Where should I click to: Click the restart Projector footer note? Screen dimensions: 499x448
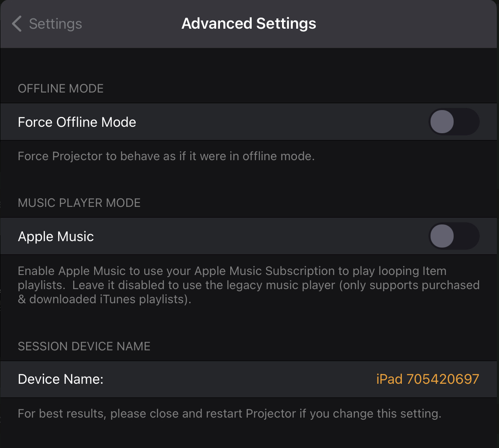pos(229,414)
